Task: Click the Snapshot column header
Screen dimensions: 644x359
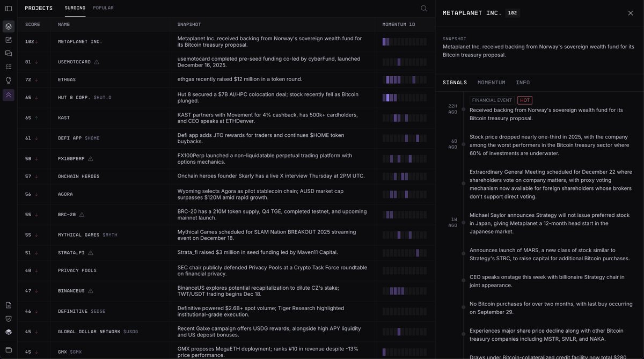Action: pyautogui.click(x=189, y=25)
